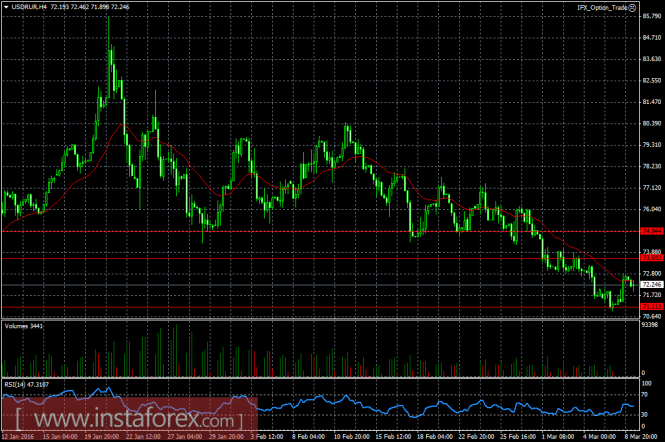Click the 25 Feb 16:00 time label
The image size is (665, 442).
pyautogui.click(x=518, y=436)
